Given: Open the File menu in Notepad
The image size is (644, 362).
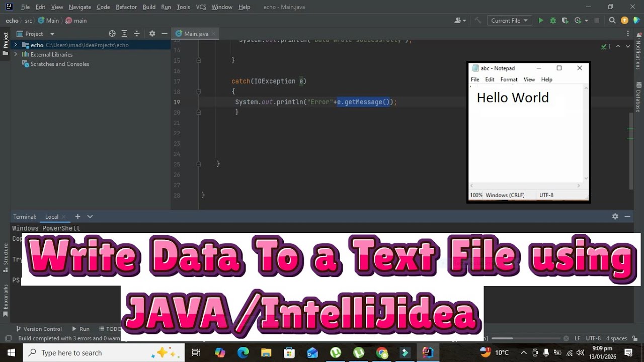Looking at the screenshot, I should (x=475, y=79).
